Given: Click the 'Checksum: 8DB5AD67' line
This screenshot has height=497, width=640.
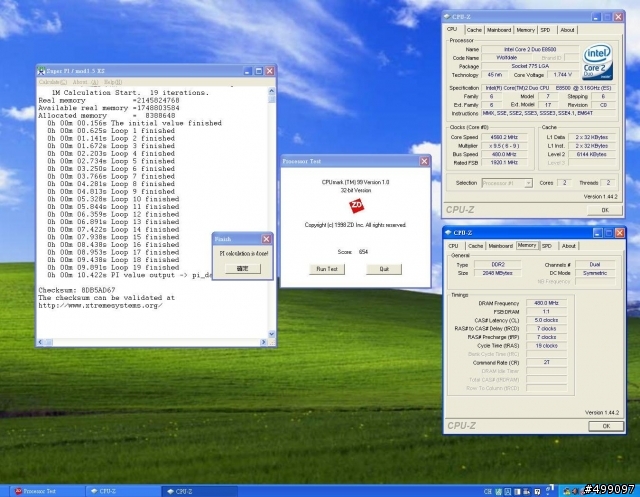Looking at the screenshot, I should (x=77, y=290).
